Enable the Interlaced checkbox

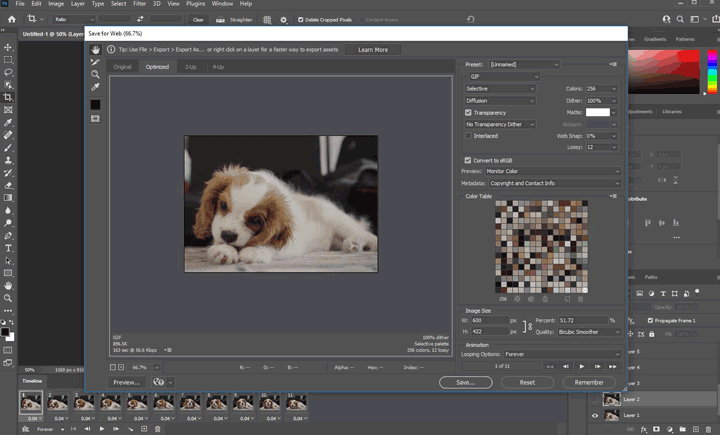point(469,136)
